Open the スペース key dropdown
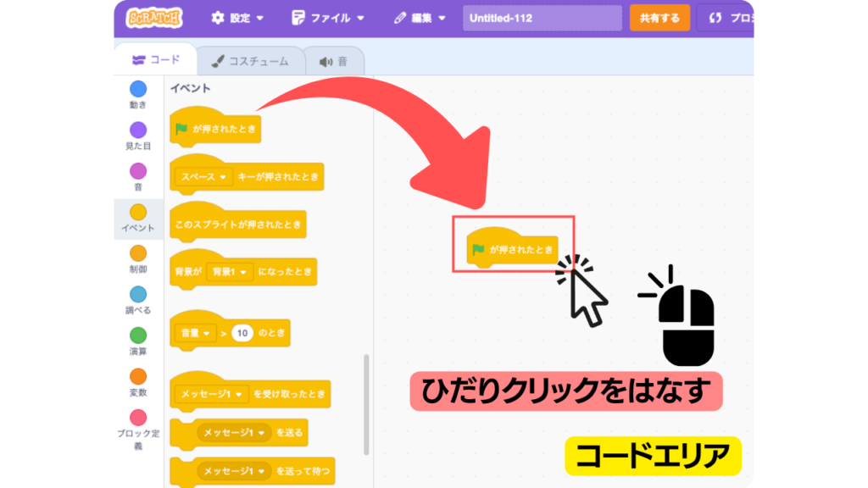 click(x=203, y=177)
